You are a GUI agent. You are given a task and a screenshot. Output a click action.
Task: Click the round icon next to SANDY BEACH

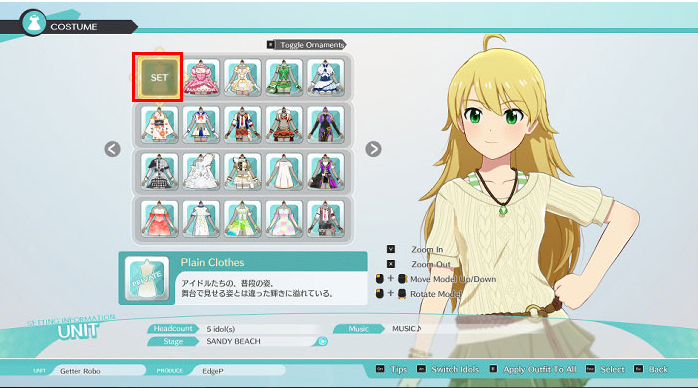tap(322, 341)
